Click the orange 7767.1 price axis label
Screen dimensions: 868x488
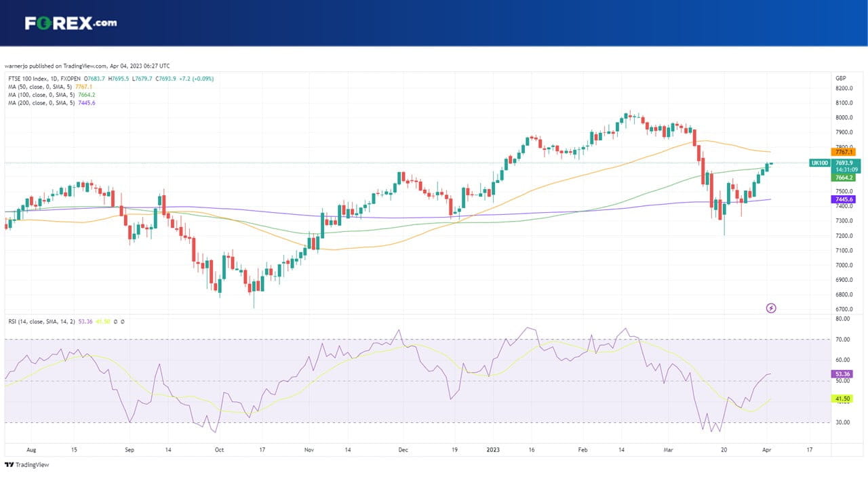[x=844, y=152]
